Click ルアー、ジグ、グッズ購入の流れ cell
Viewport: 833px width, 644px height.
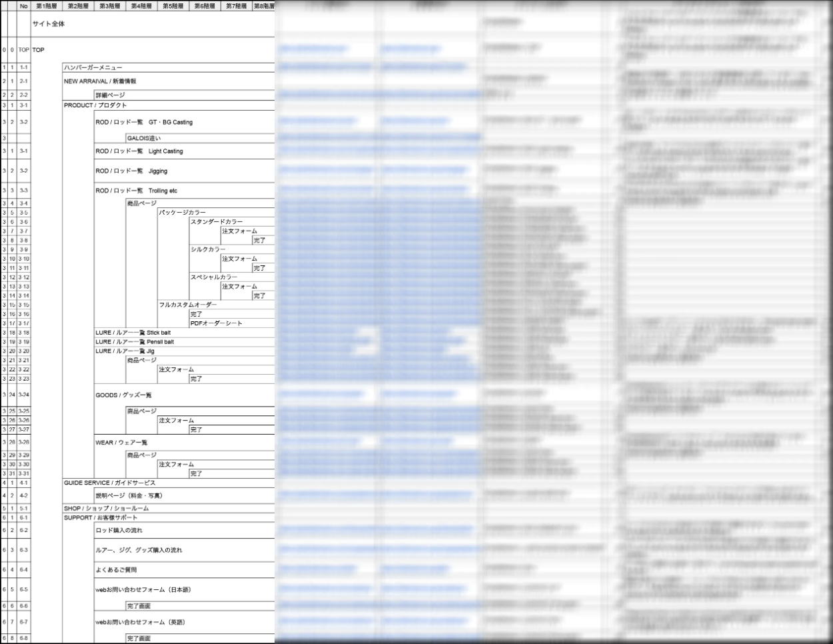pyautogui.click(x=185, y=551)
